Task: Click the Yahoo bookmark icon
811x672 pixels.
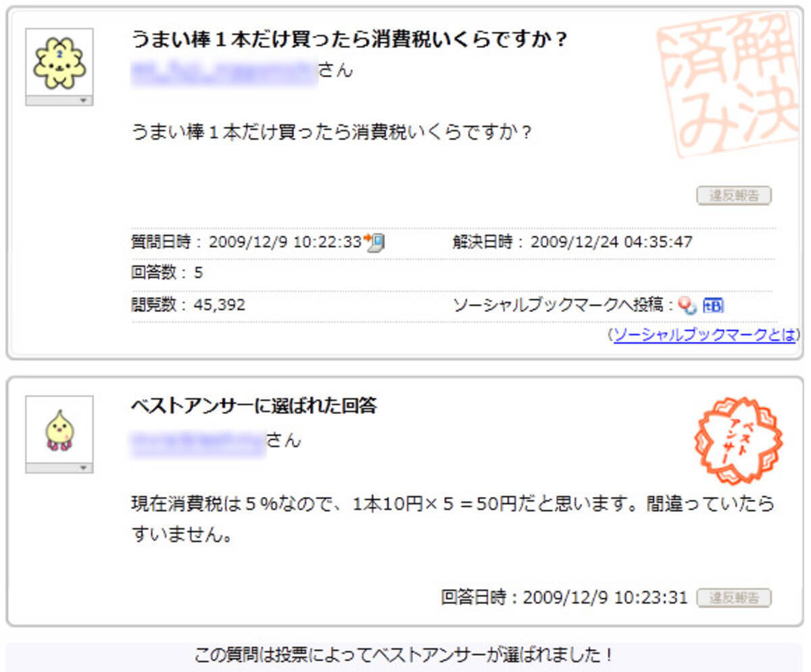Action: [687, 305]
